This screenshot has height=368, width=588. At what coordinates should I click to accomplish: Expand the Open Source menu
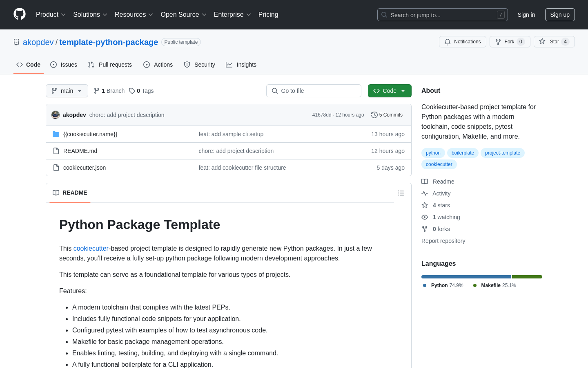coord(184,15)
